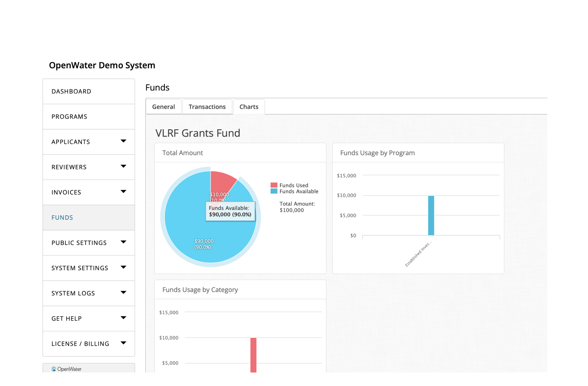This screenshot has height=386, width=588.
Task: Expand the Reviewers menu arrow
Action: (x=123, y=166)
